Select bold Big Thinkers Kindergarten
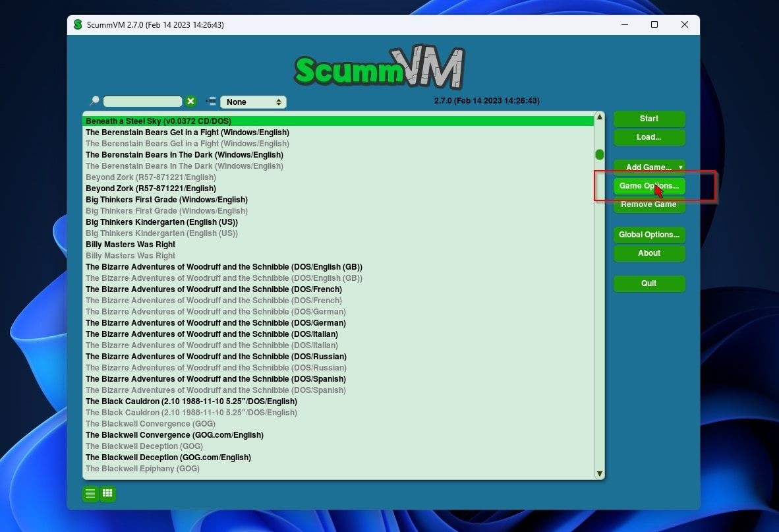Viewport: 779px width, 532px height. [x=338, y=222]
